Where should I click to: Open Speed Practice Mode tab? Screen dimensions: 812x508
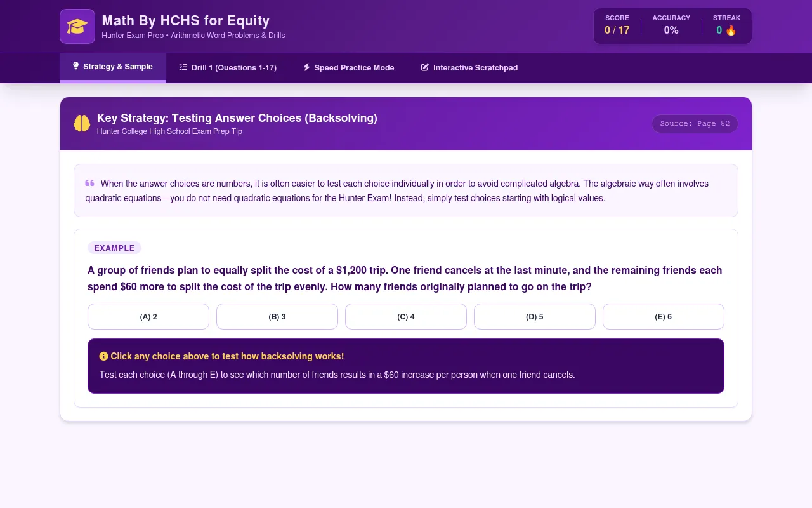tap(348, 67)
